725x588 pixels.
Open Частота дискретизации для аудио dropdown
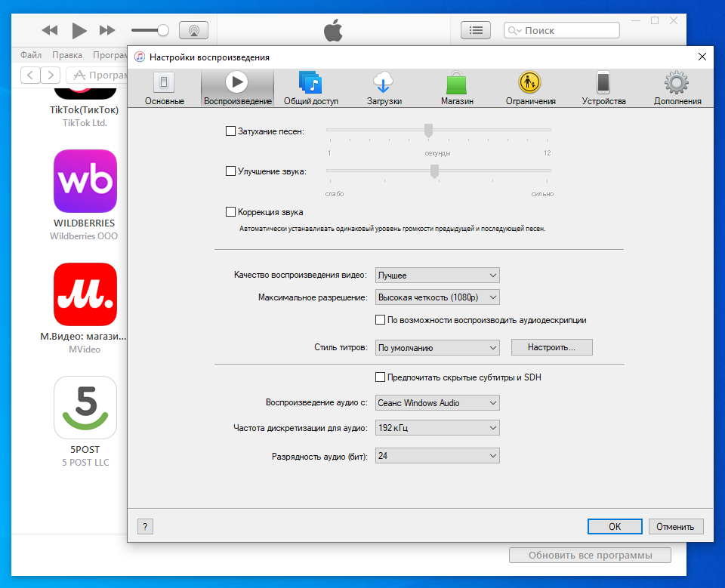coord(437,427)
